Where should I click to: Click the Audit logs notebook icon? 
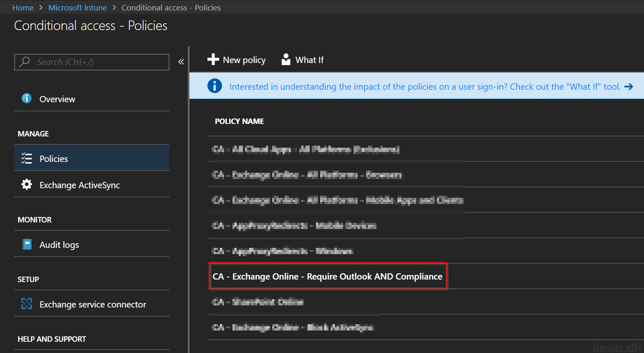[27, 244]
